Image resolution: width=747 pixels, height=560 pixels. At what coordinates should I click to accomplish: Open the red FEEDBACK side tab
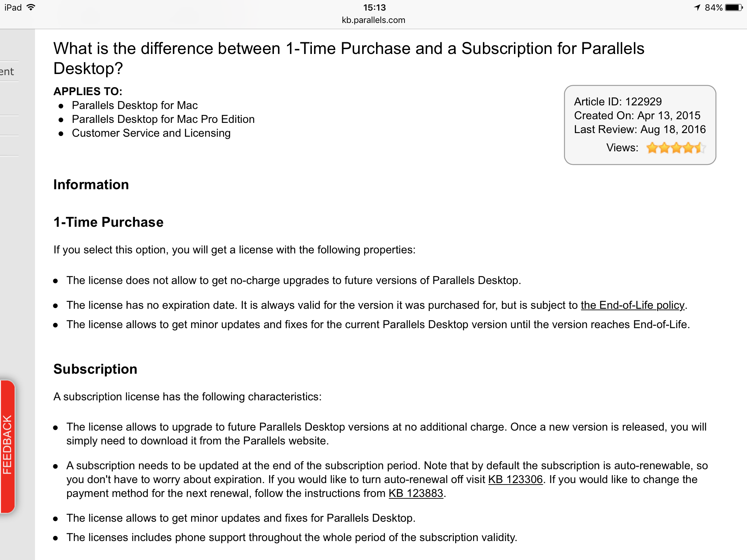[8, 446]
